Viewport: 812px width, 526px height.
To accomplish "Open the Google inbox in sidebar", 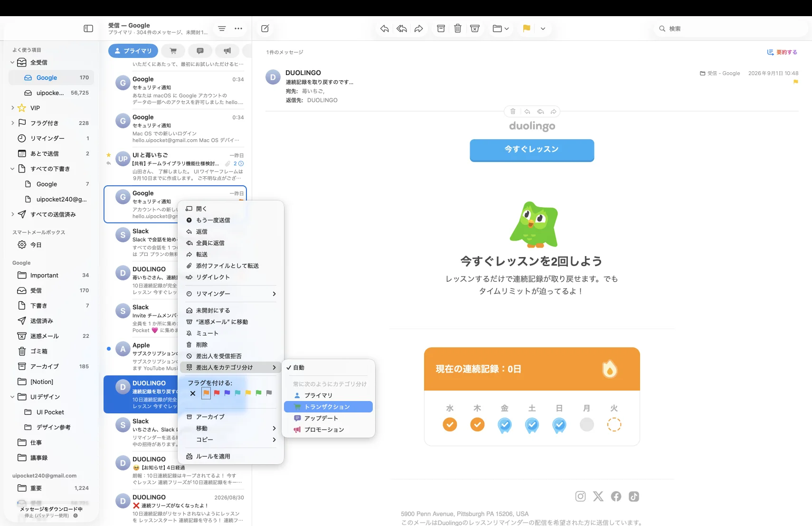I will tap(51, 77).
